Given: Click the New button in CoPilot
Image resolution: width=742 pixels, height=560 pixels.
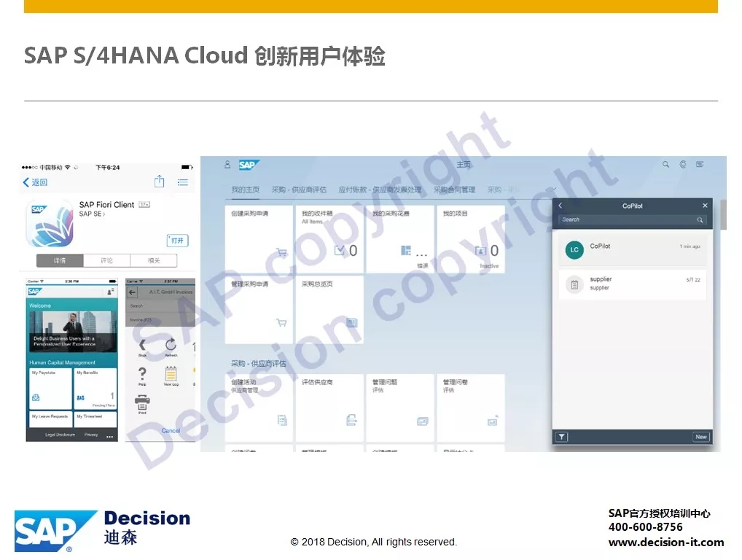Looking at the screenshot, I should coord(701,437).
